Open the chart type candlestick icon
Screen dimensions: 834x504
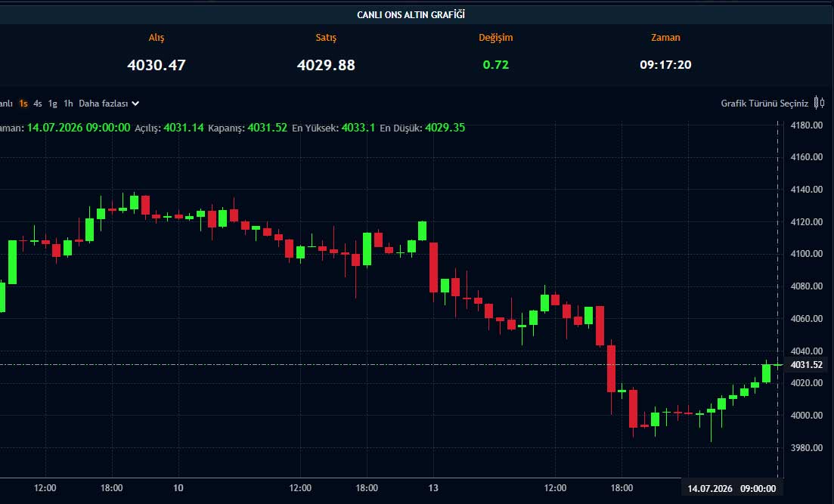coord(820,103)
